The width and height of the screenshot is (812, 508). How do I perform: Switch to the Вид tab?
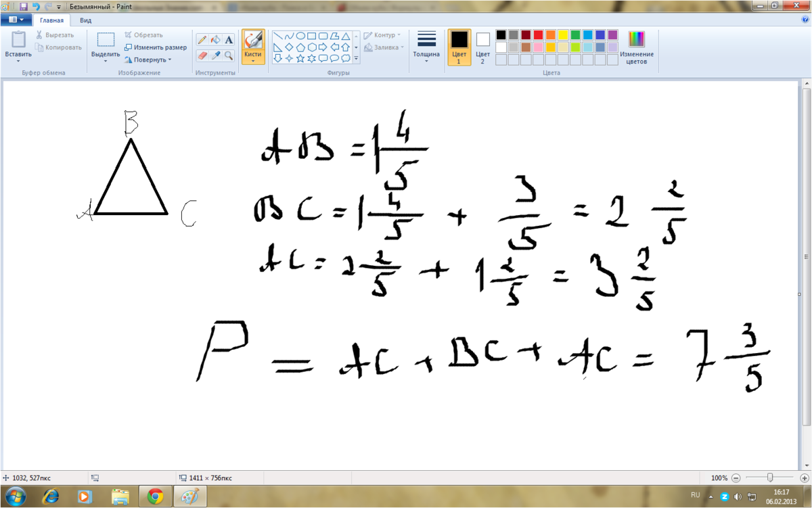(x=85, y=20)
